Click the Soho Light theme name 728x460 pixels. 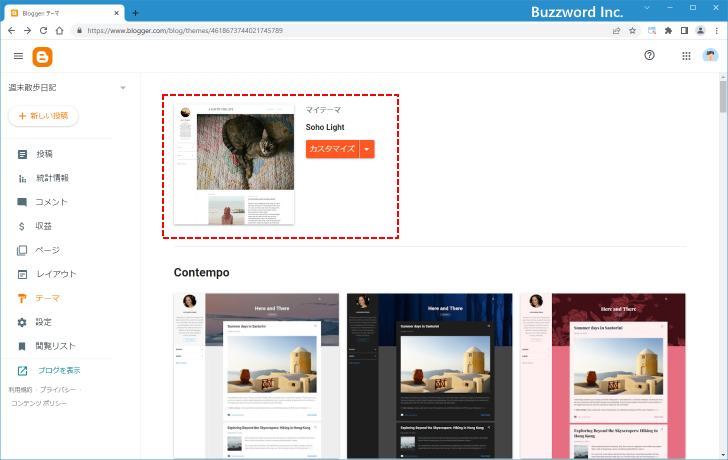coord(325,127)
